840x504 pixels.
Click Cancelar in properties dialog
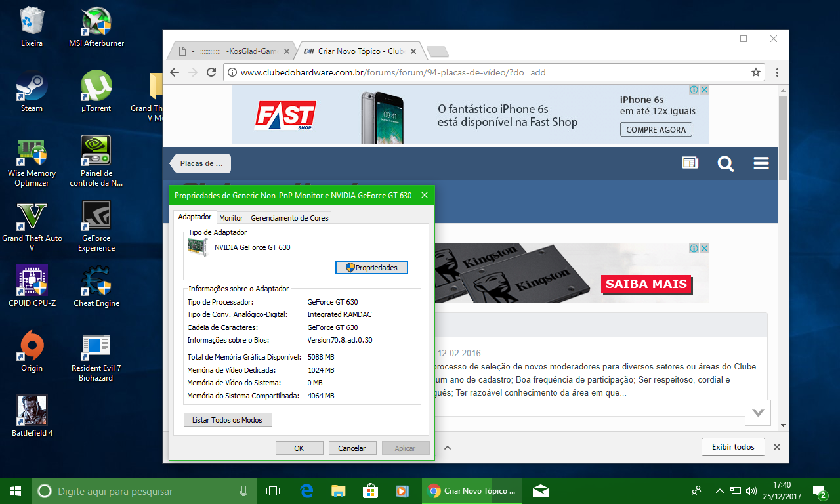352,448
